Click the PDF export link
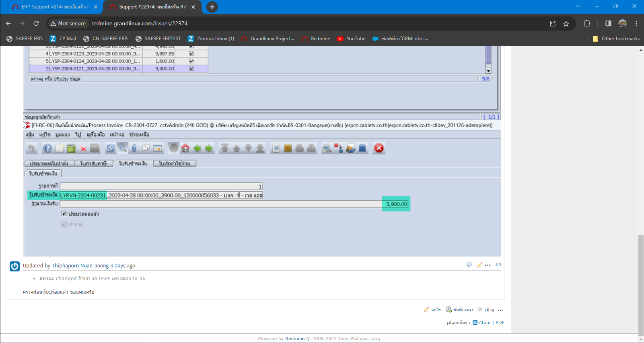Image resolution: width=644 pixels, height=343 pixels. point(500,322)
